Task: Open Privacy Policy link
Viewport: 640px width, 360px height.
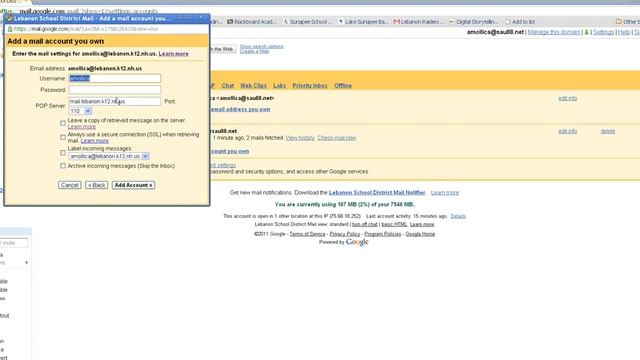Action: coord(344,234)
